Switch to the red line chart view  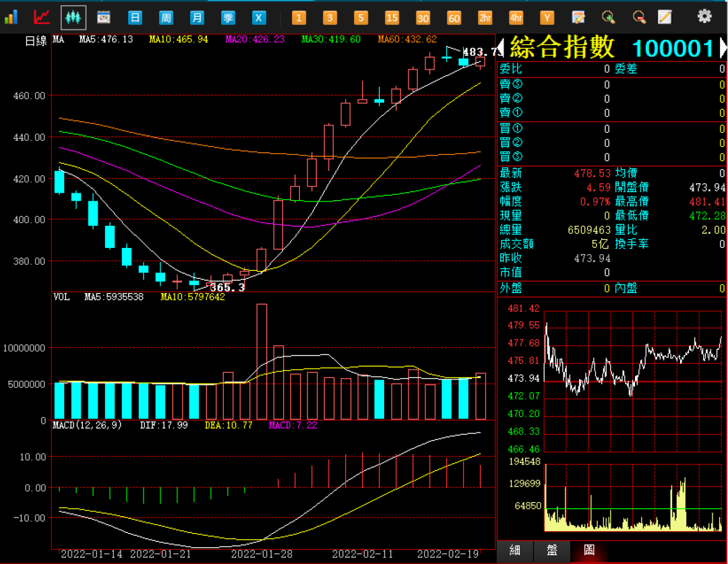[42, 18]
